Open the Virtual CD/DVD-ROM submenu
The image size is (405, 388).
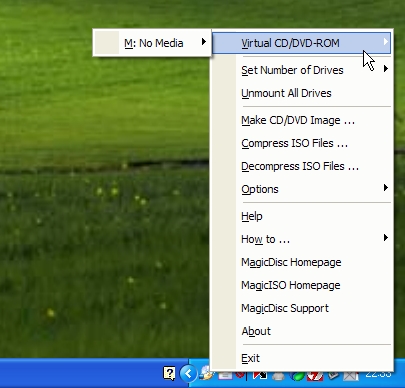tap(301, 43)
